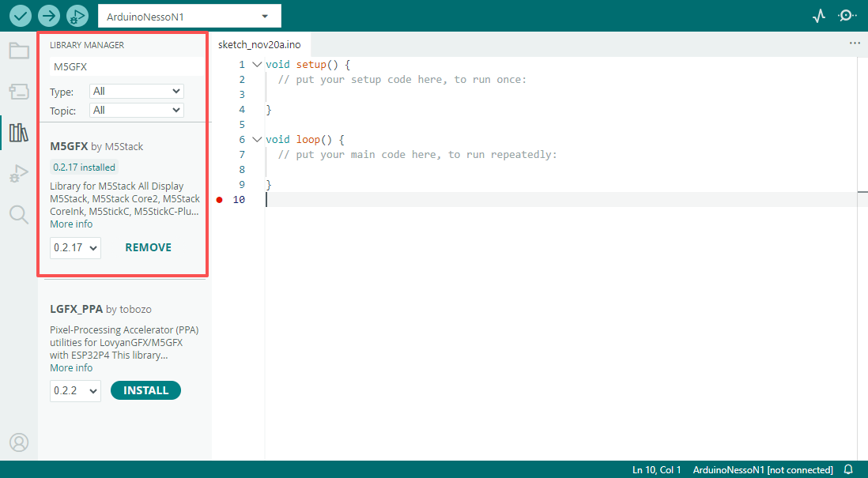Open the Serial Monitor icon
This screenshot has height=478, width=868.
click(847, 16)
